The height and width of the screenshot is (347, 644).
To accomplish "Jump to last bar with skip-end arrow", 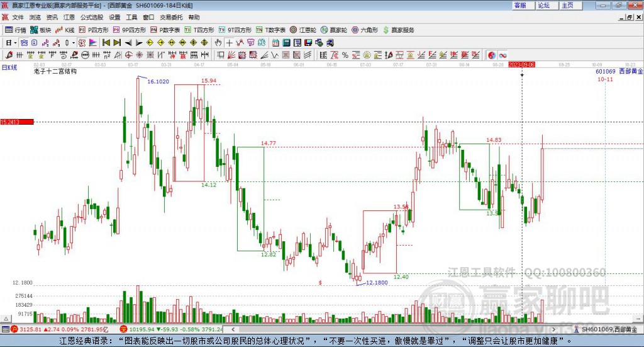I will 117,43.
